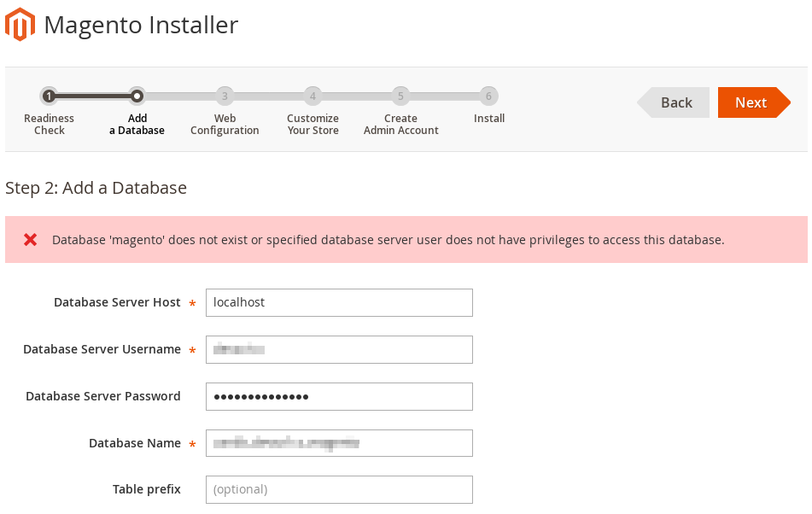This screenshot has width=812, height=514.
Task: Open the Create Admin Account step label
Action: pyautogui.click(x=400, y=124)
